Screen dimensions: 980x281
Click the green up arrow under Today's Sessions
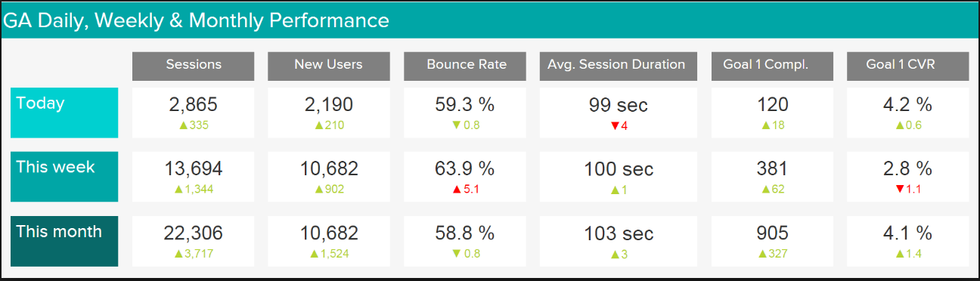(183, 125)
